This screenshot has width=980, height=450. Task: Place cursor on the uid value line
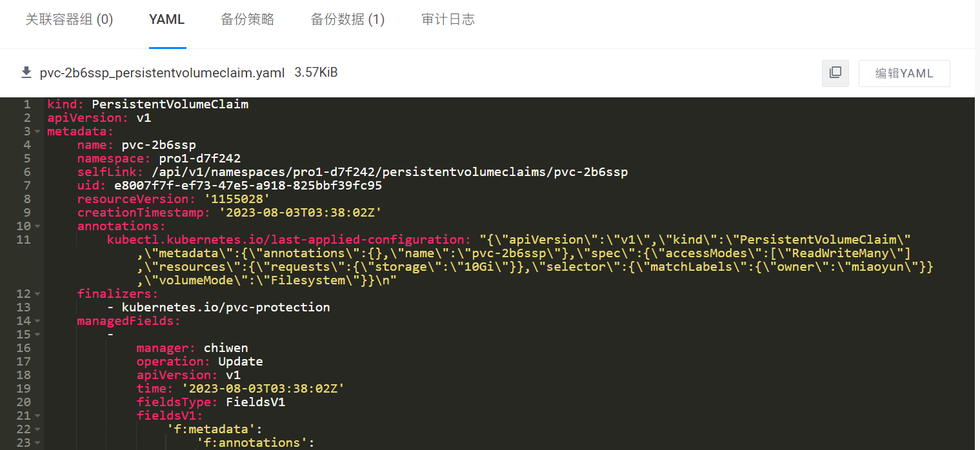[248, 186]
